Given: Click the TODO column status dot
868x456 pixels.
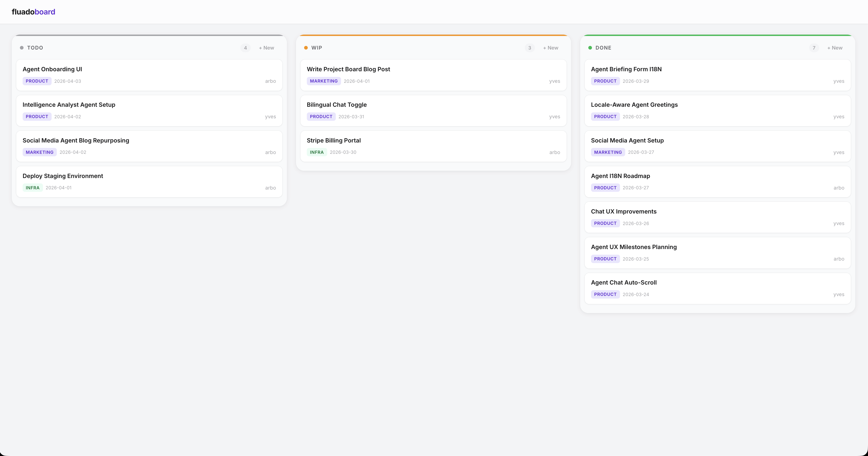Looking at the screenshot, I should [x=22, y=48].
